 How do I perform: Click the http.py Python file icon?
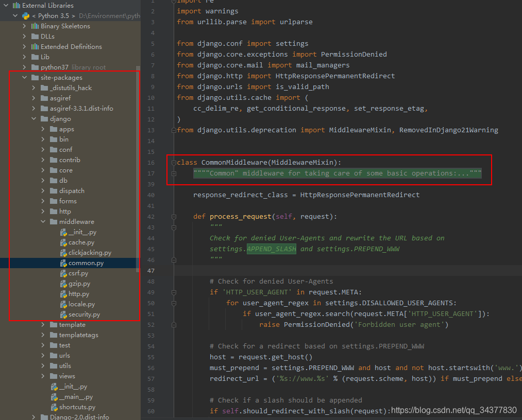point(63,294)
